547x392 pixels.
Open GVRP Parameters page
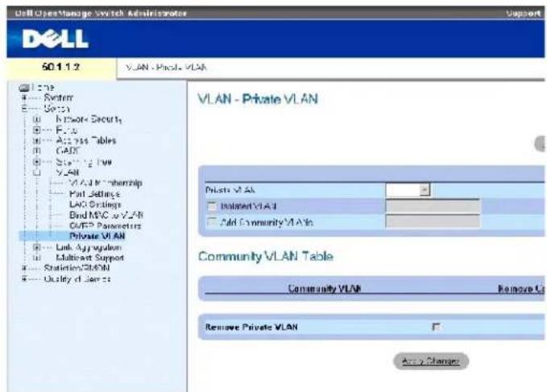pyautogui.click(x=106, y=226)
